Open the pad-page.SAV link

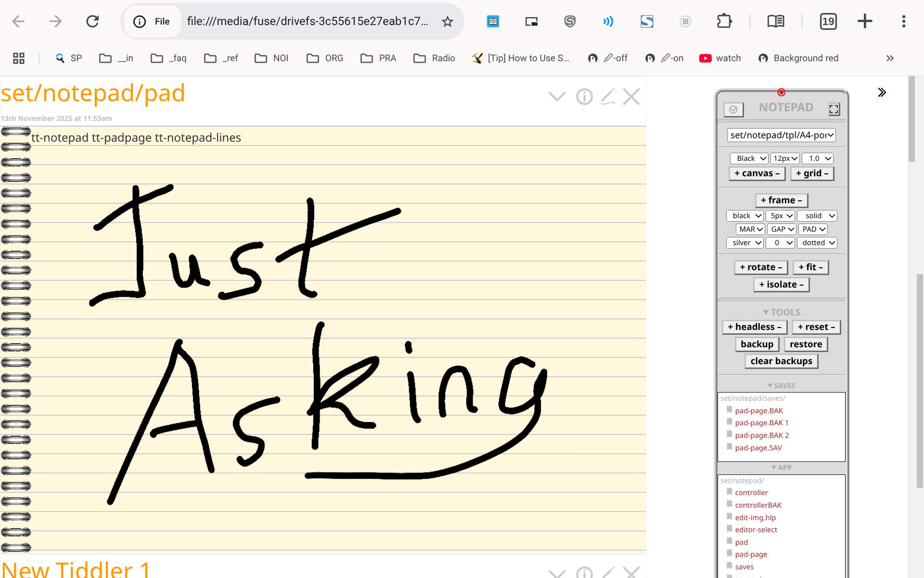758,448
